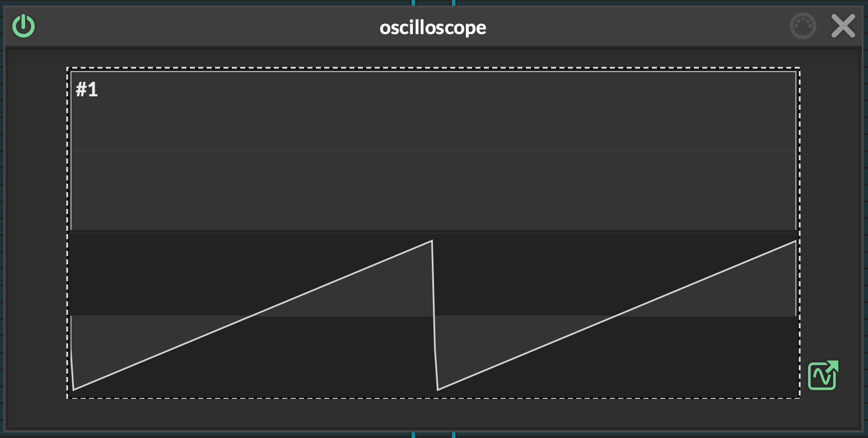868x438 pixels.
Task: Click the first sawtooth trough at bottom-left
Action: 74,389
